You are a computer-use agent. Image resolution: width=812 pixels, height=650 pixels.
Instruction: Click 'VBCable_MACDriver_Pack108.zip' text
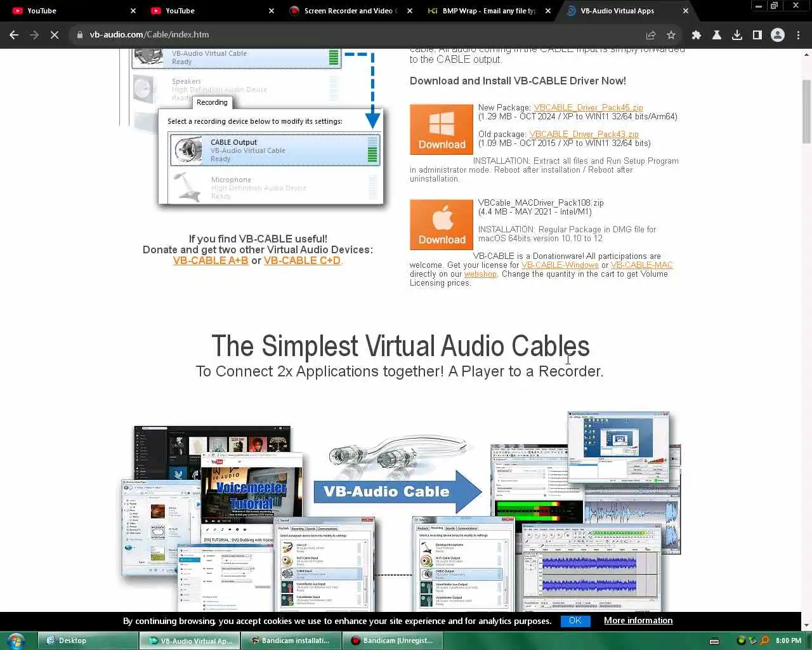540,203
